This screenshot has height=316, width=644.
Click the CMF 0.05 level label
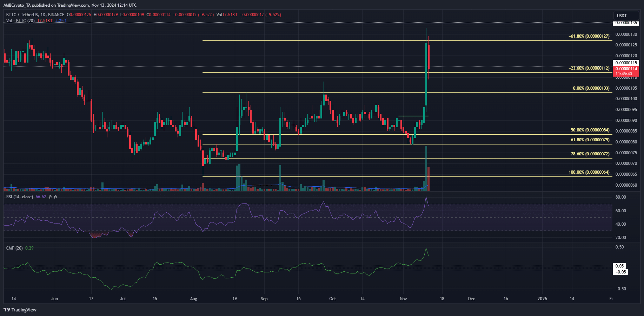pos(620,266)
